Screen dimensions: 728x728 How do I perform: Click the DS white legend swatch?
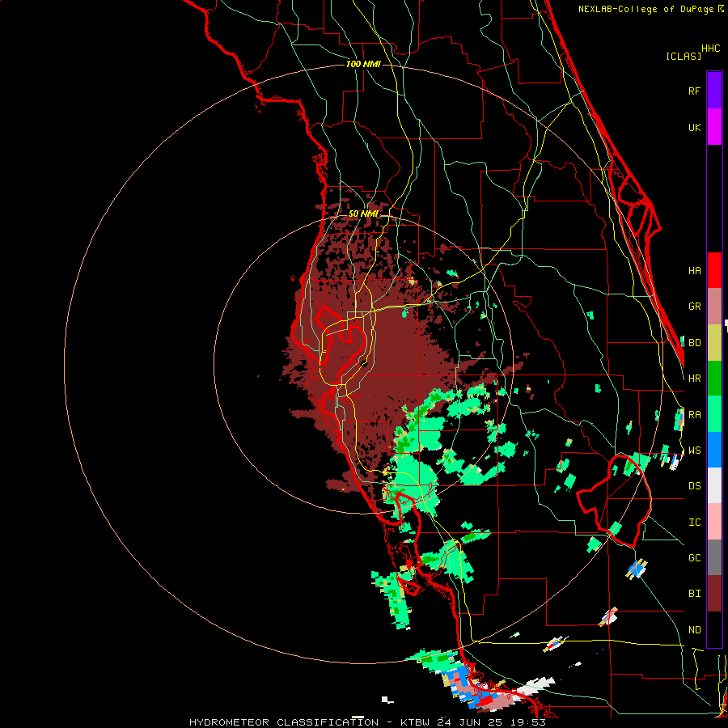click(714, 485)
